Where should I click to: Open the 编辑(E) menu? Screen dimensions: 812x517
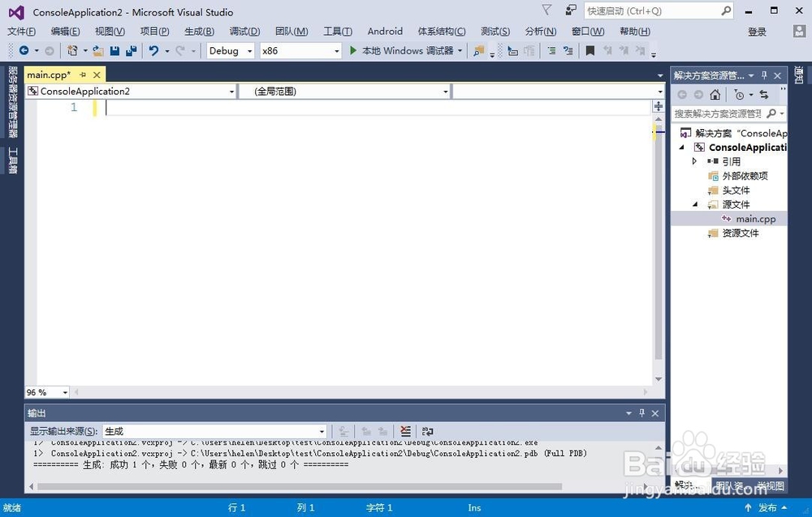click(65, 32)
